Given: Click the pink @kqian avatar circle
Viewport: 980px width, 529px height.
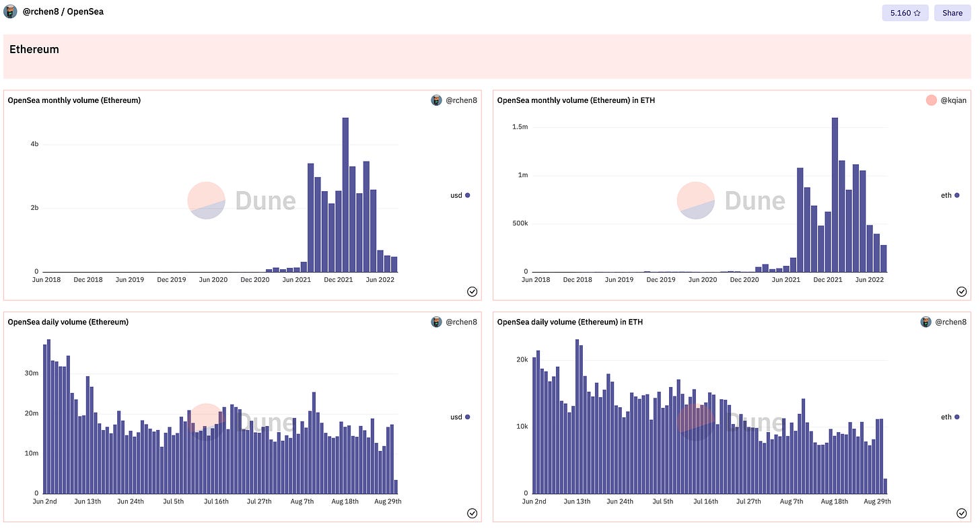Looking at the screenshot, I should 932,100.
